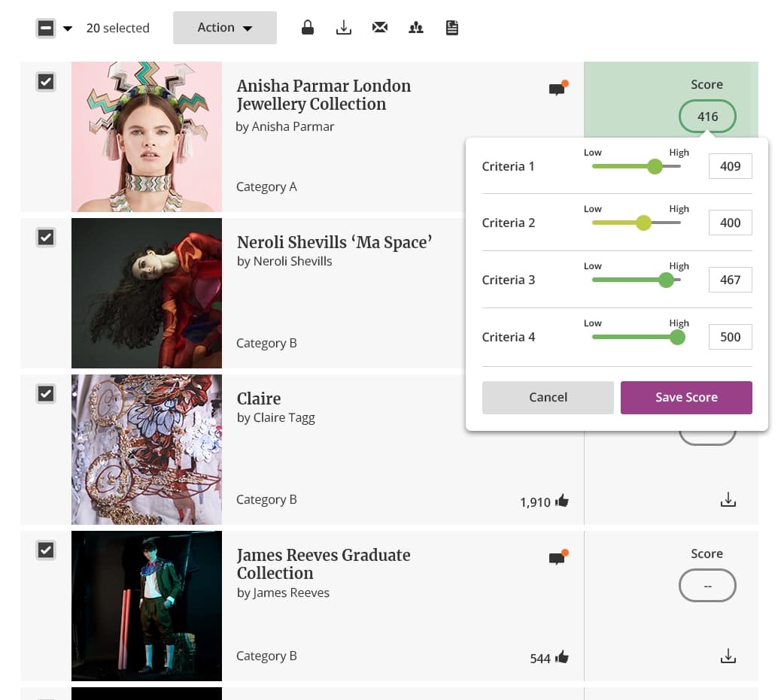The width and height of the screenshot is (781, 700).
Task: Edit the Criteria 1 score field
Action: coord(730,165)
